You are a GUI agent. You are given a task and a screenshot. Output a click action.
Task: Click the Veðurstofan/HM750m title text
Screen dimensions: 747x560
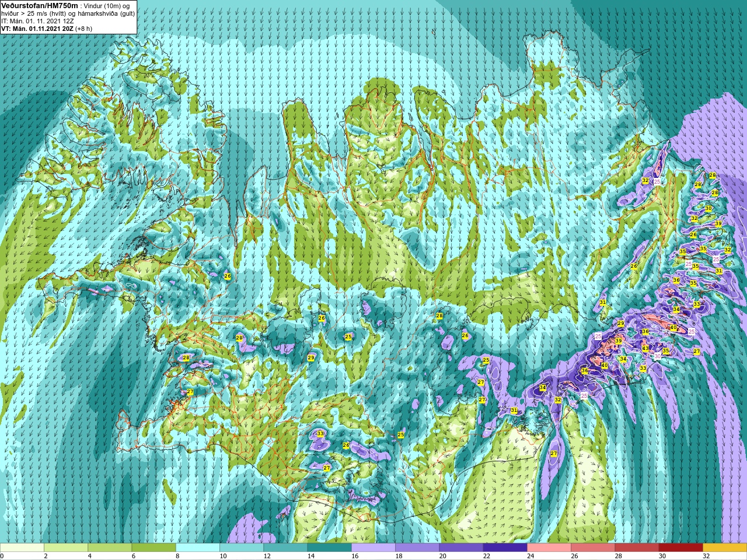coord(39,5)
